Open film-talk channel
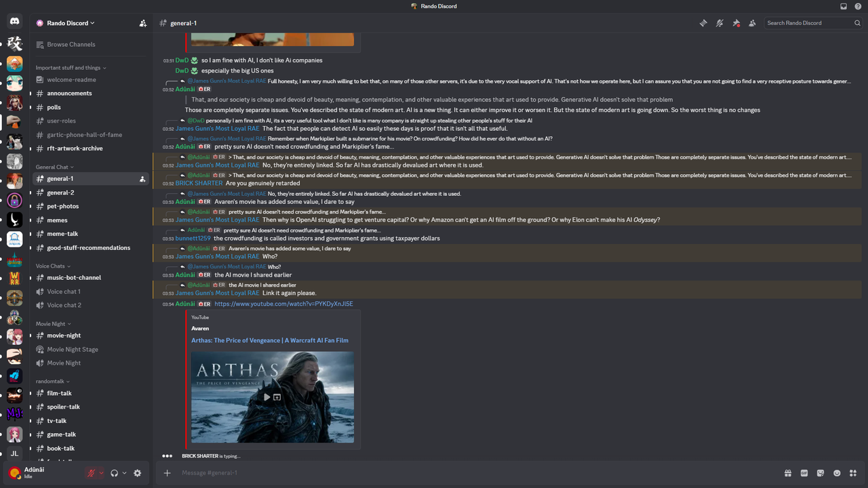This screenshot has height=488, width=868. 90,393
